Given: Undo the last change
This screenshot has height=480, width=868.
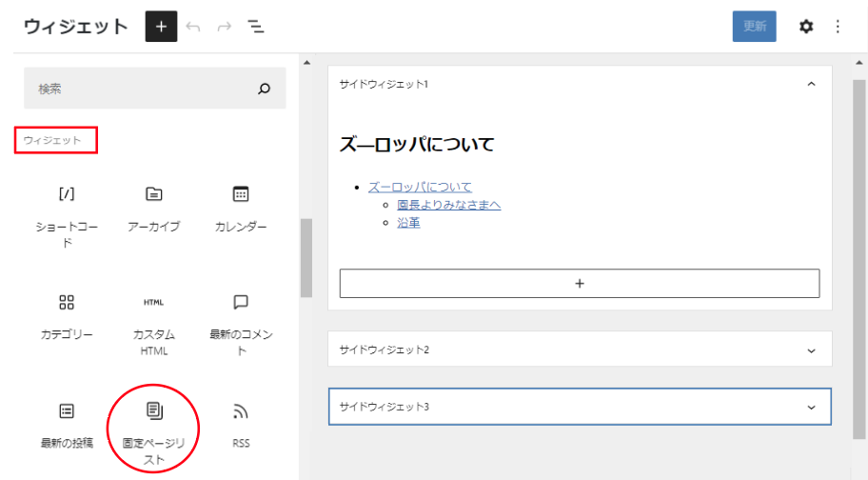Looking at the screenshot, I should [192, 26].
